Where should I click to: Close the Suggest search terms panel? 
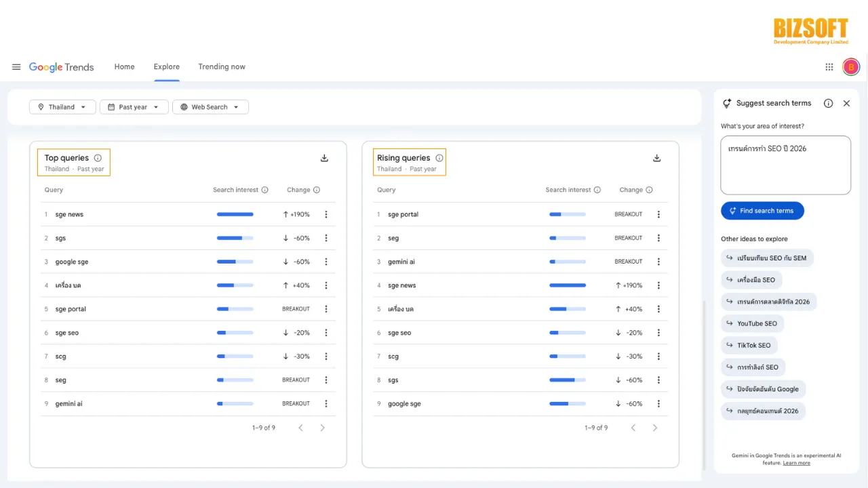coord(846,103)
